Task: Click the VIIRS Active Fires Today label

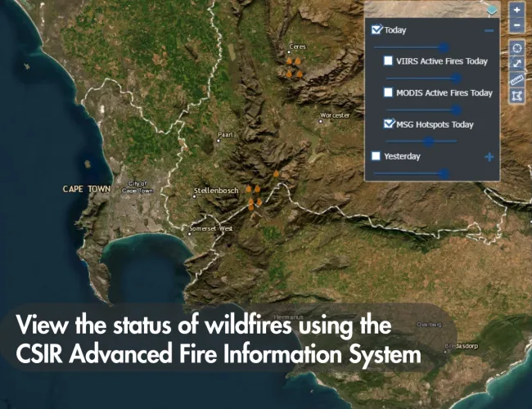Action: pyautogui.click(x=442, y=61)
